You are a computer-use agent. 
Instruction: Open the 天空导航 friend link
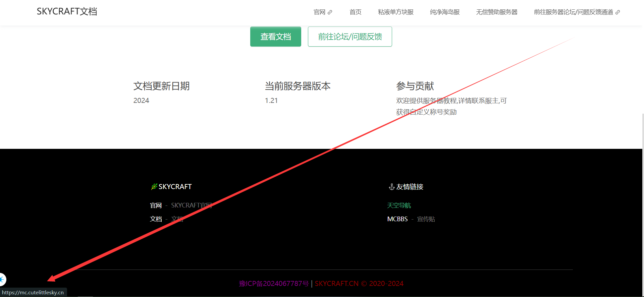point(399,205)
